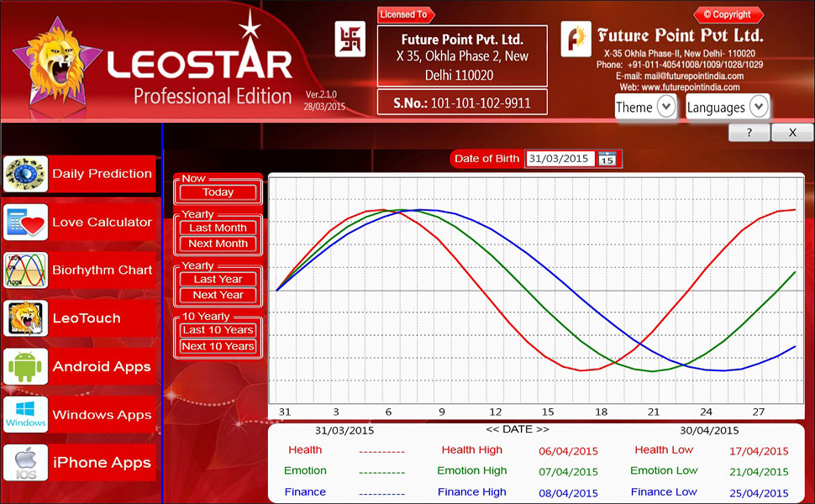Click the end date 30/04/2015 below chart
Viewport: 815px width, 504px height.
pos(709,431)
